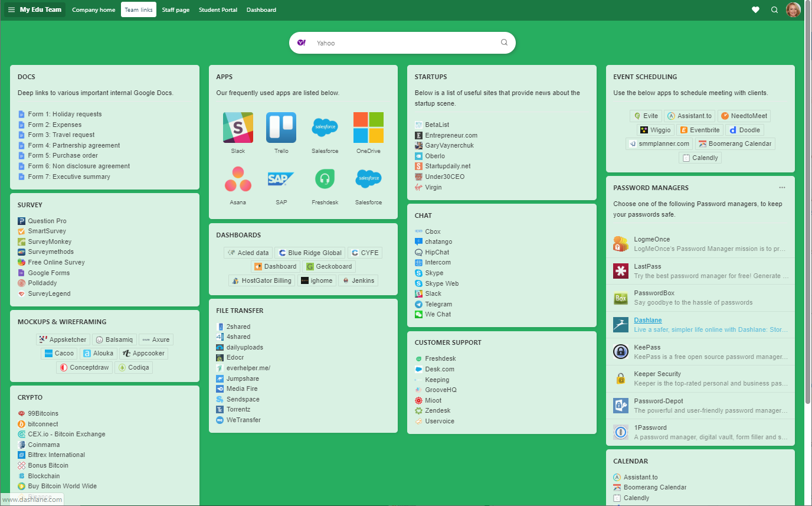This screenshot has height=506, width=812.
Task: Click the My Edu Team title
Action: [x=41, y=9]
